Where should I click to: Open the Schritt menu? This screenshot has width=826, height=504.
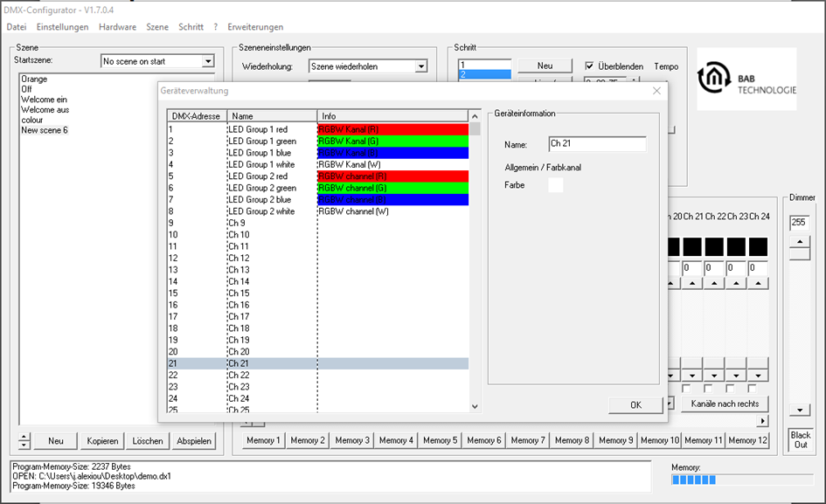pyautogui.click(x=191, y=27)
